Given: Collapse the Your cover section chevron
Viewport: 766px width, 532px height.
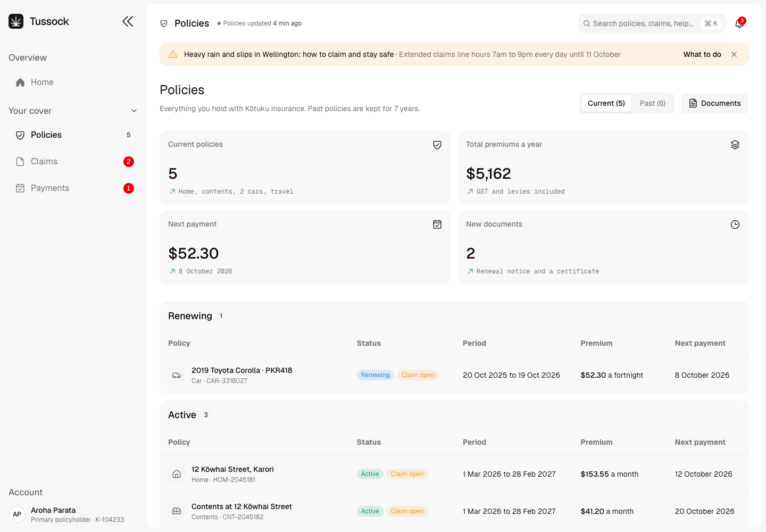Looking at the screenshot, I should (x=134, y=111).
